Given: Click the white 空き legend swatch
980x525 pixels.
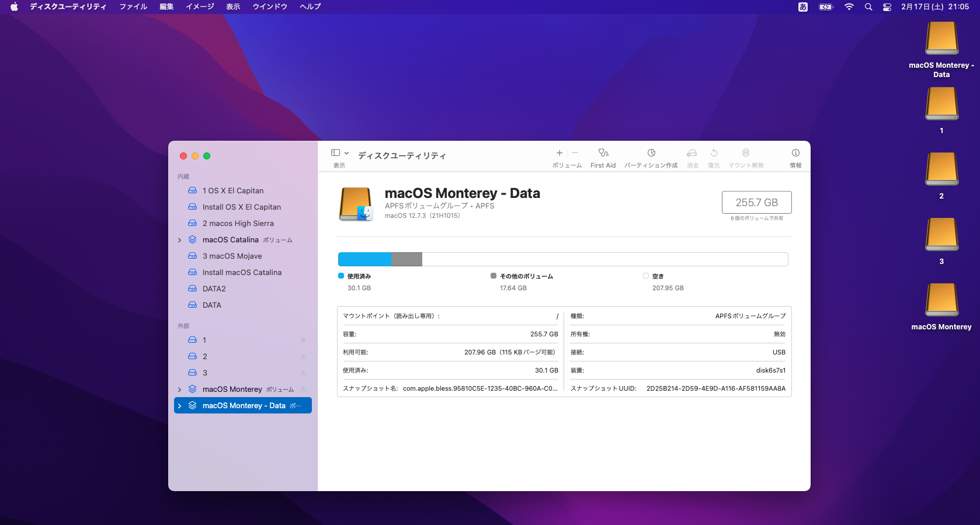Looking at the screenshot, I should (x=646, y=276).
